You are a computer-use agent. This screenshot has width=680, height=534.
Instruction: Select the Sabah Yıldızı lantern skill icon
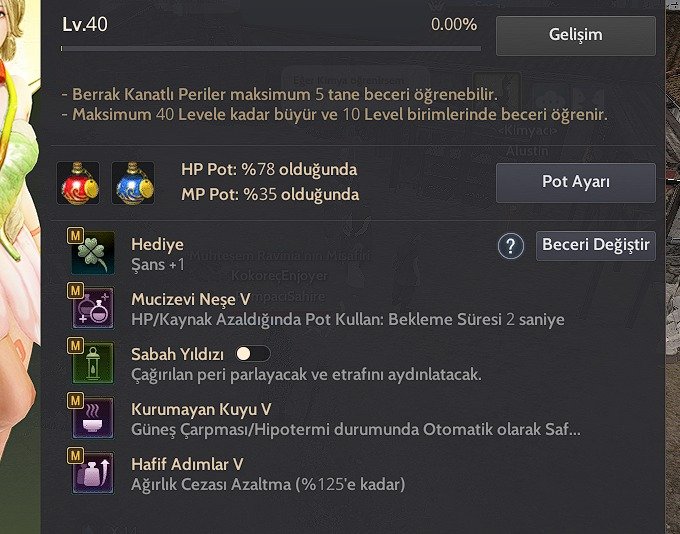click(x=93, y=363)
